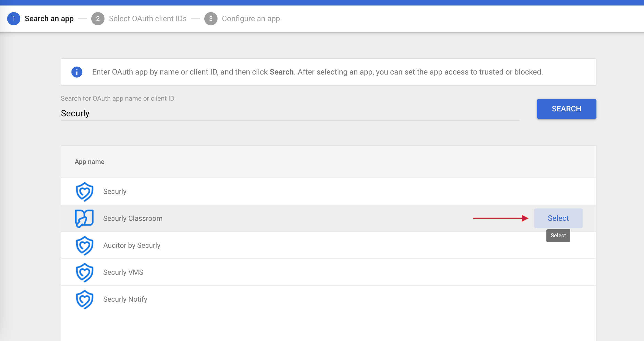Screen dimensions: 644x341
Task: Select the 'Securly Classroom' row text
Action: [x=133, y=218]
